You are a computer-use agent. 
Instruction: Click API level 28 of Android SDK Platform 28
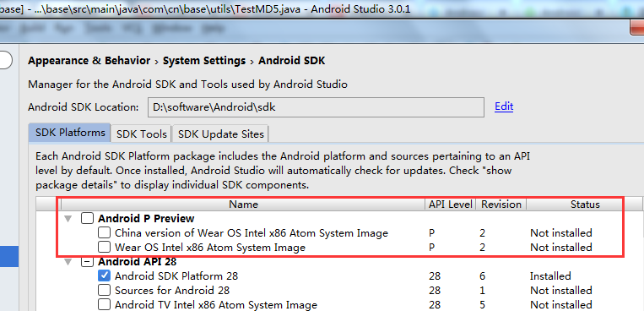pos(435,276)
